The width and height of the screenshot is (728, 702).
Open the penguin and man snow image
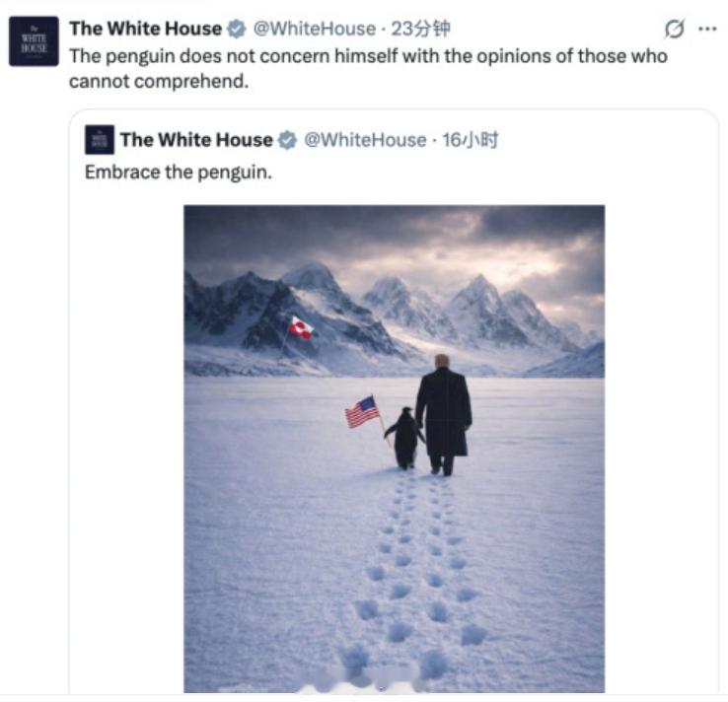click(x=395, y=449)
